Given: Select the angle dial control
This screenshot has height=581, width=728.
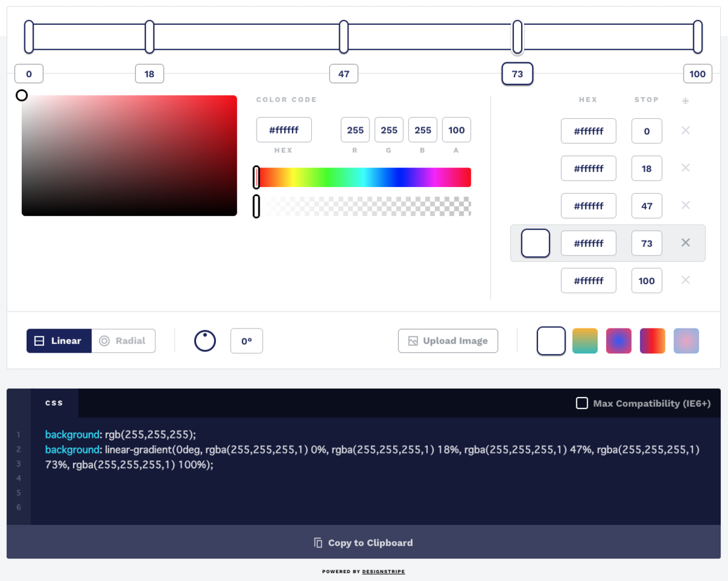Looking at the screenshot, I should click(204, 341).
